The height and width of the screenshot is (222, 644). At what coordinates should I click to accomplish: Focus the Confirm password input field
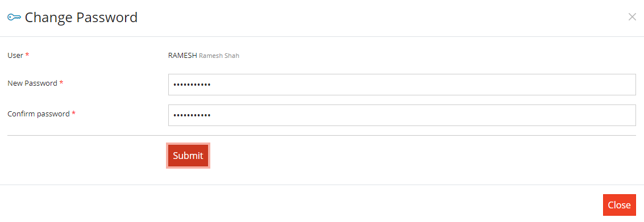click(x=402, y=115)
